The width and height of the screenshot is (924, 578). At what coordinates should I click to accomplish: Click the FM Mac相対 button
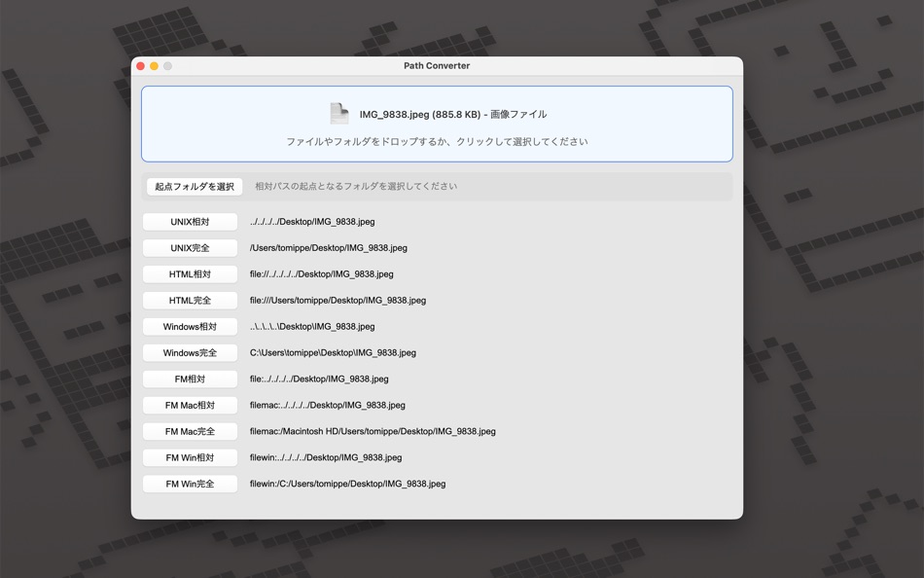click(190, 405)
